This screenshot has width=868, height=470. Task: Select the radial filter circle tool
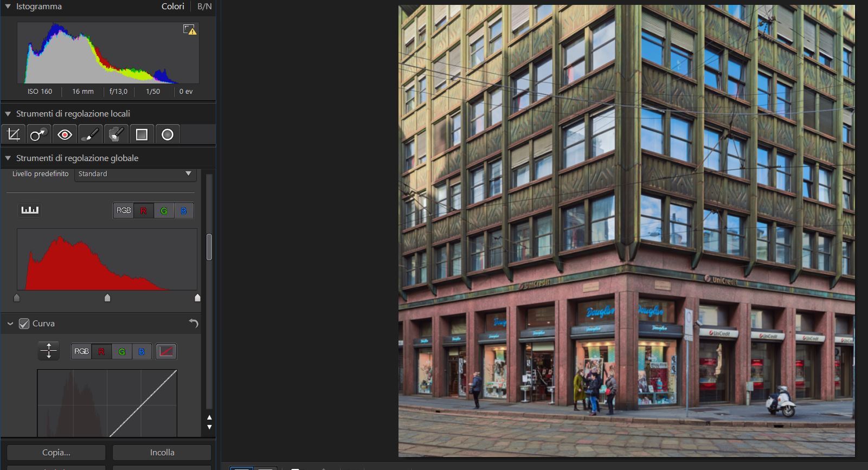[168, 134]
